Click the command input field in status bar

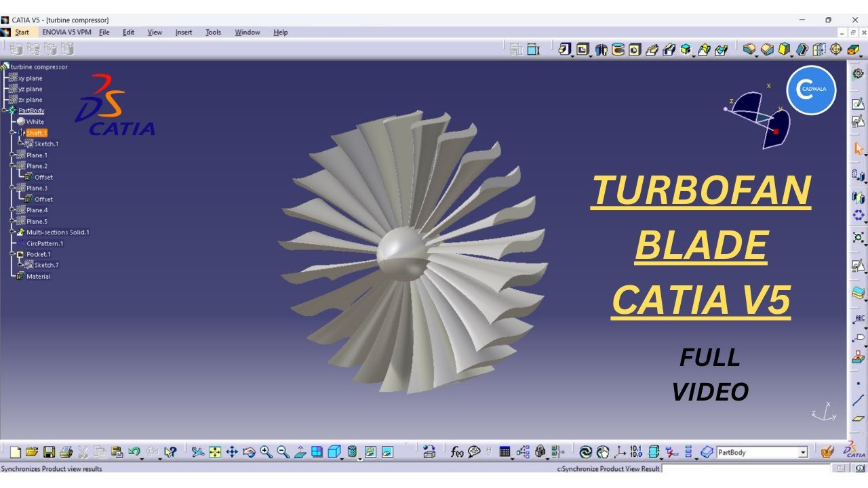coord(746,468)
